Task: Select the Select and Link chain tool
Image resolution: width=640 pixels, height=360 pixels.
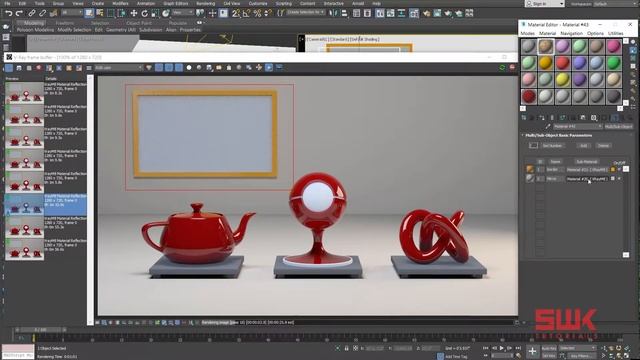Action: click(32, 13)
